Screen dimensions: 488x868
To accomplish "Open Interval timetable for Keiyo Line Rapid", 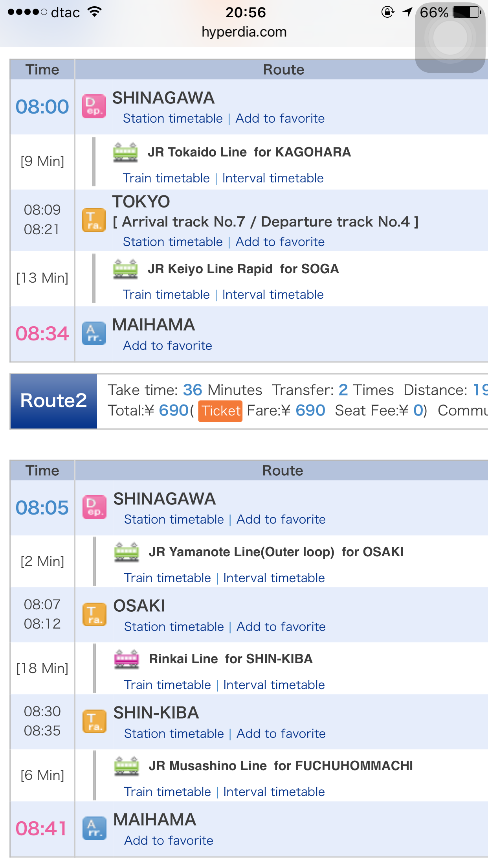I will tap(273, 294).
